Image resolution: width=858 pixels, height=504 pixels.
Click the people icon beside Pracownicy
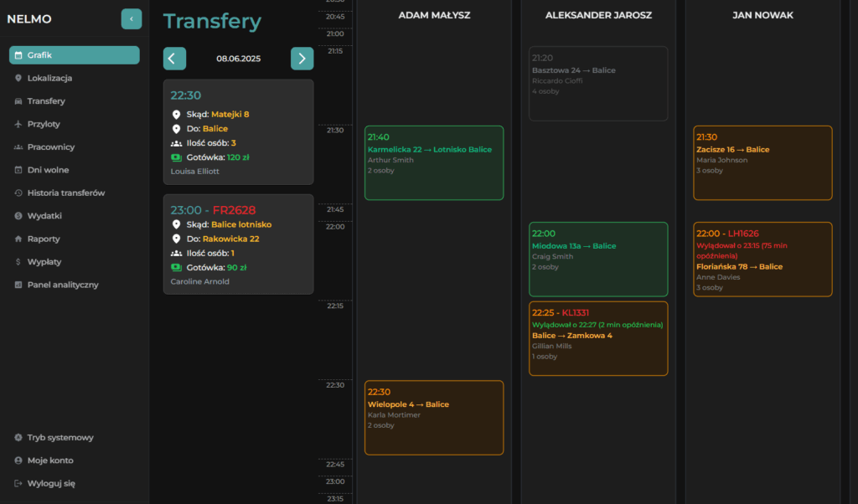coord(18,147)
